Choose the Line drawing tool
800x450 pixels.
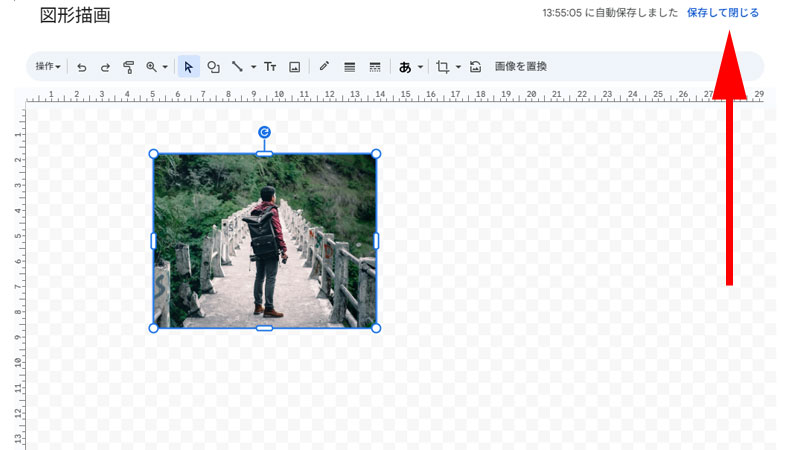coord(237,67)
